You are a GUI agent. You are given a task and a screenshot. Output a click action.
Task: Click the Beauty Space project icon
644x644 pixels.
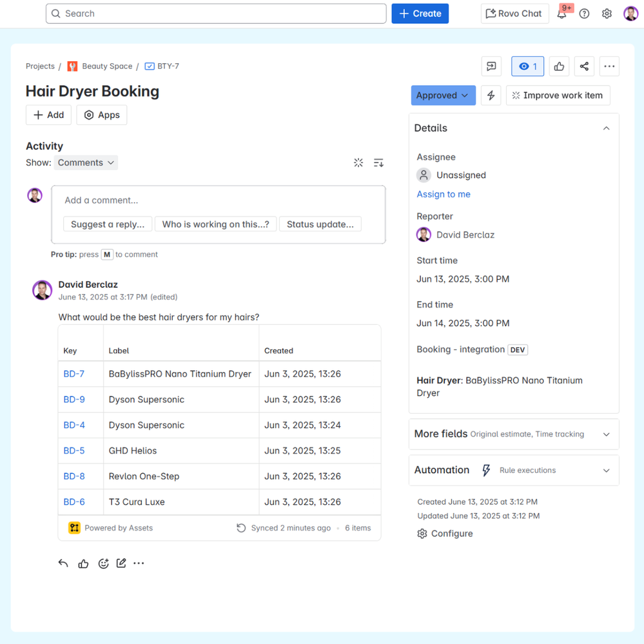72,66
